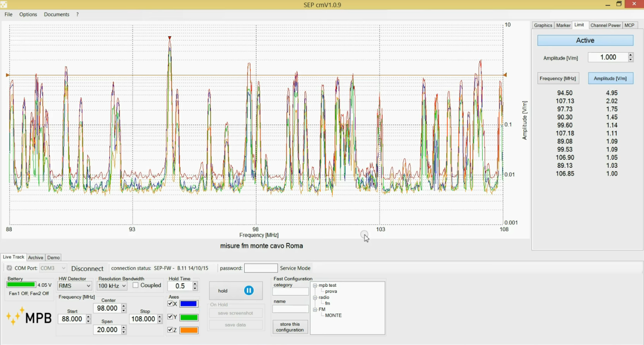
Task: Click the MPB logo
Action: [x=29, y=317]
